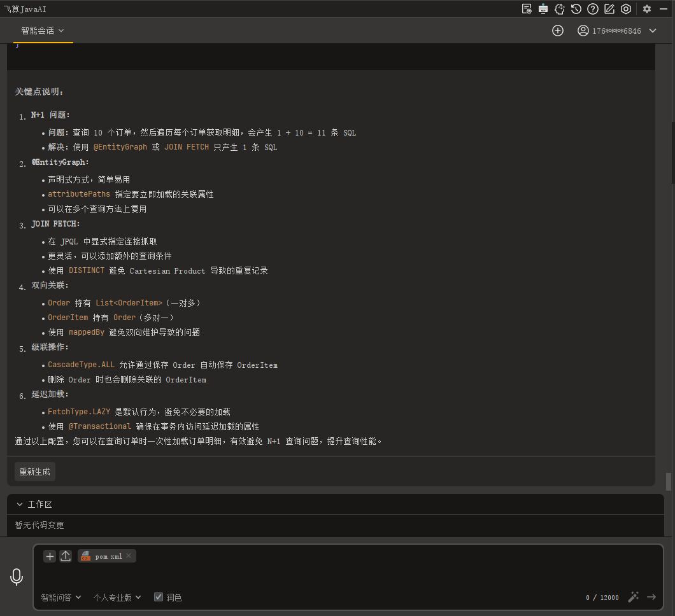Click the magic wand prompt enhance icon
The width and height of the screenshot is (675, 616).
pos(634,597)
